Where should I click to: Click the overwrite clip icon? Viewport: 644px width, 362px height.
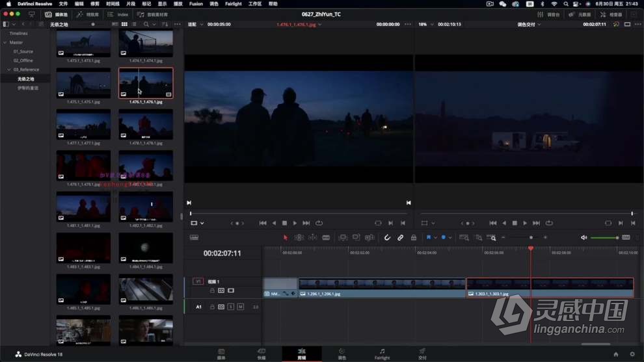click(x=356, y=238)
